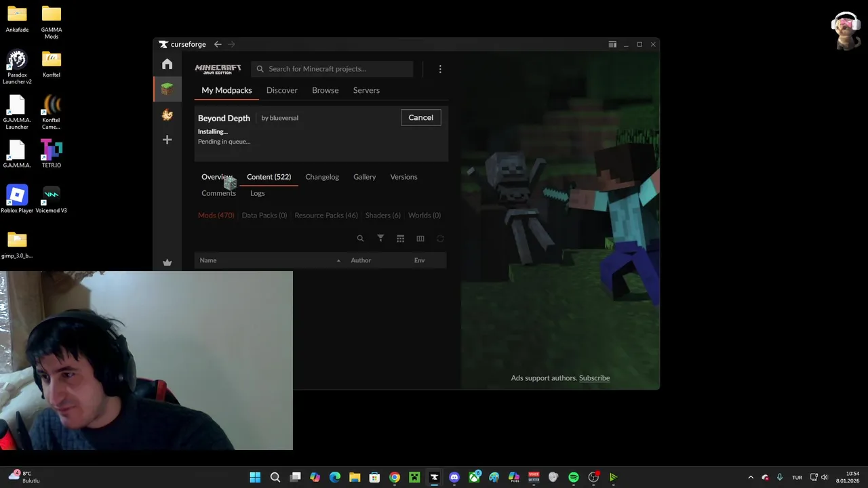
Task: Open Minecraft creeper icon in taskbar
Action: pos(414,477)
